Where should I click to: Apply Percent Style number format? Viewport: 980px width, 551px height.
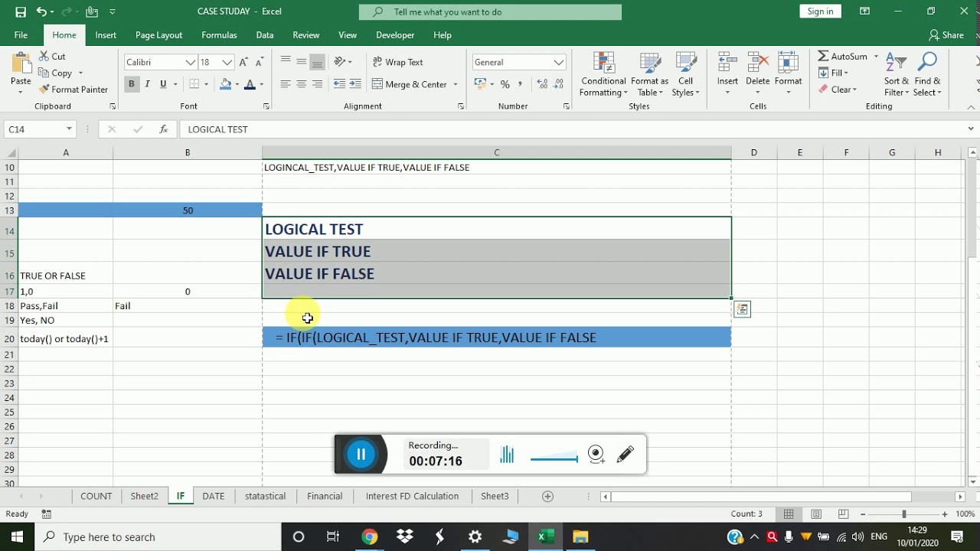pos(505,84)
